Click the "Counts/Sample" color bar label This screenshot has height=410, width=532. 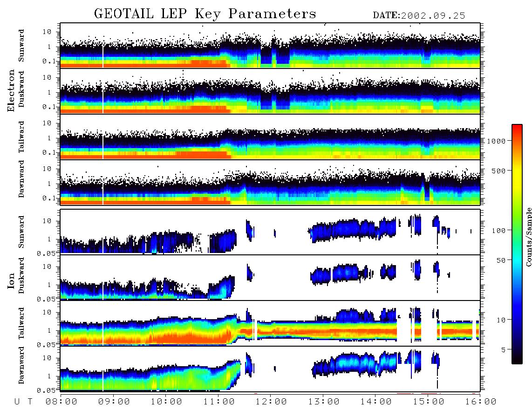pos(528,237)
